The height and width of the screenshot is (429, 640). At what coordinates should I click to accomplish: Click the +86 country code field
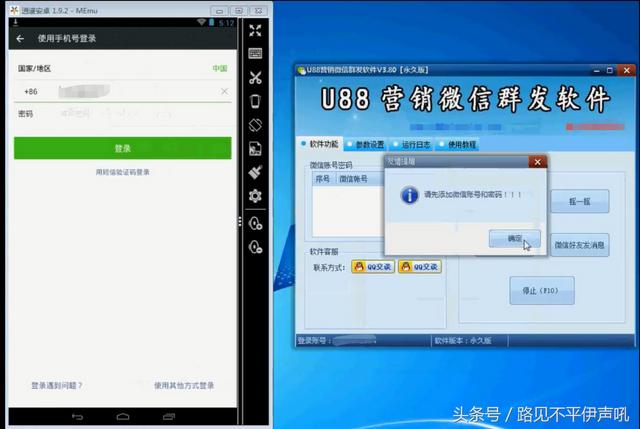point(31,91)
